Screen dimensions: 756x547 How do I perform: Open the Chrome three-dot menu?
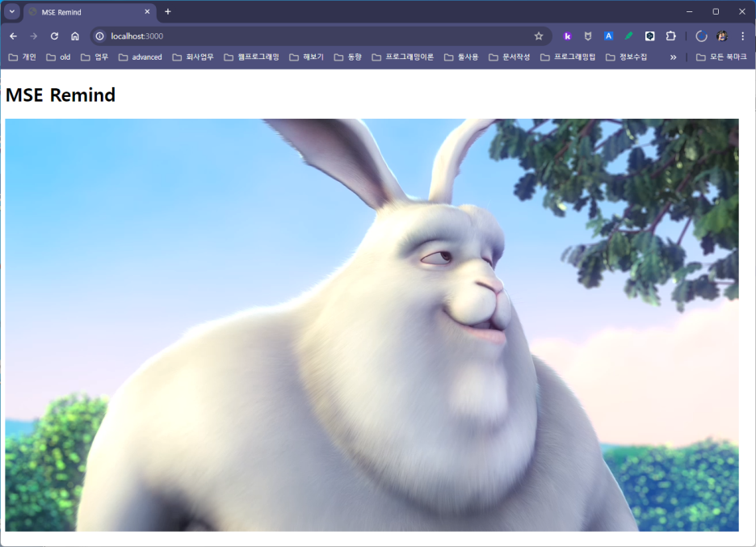coord(742,36)
